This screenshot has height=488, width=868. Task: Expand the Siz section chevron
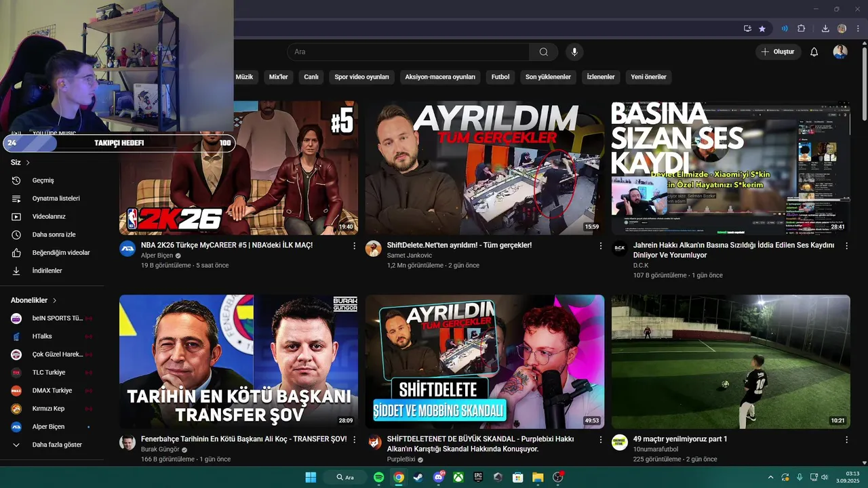pos(28,163)
